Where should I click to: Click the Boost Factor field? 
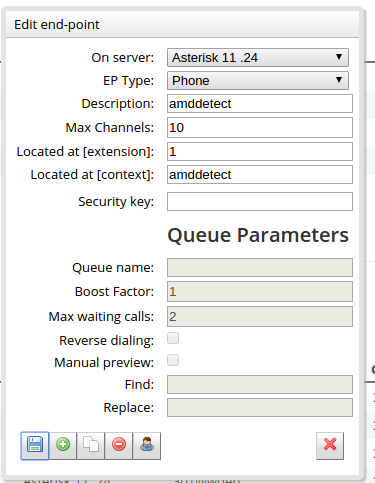click(x=260, y=292)
